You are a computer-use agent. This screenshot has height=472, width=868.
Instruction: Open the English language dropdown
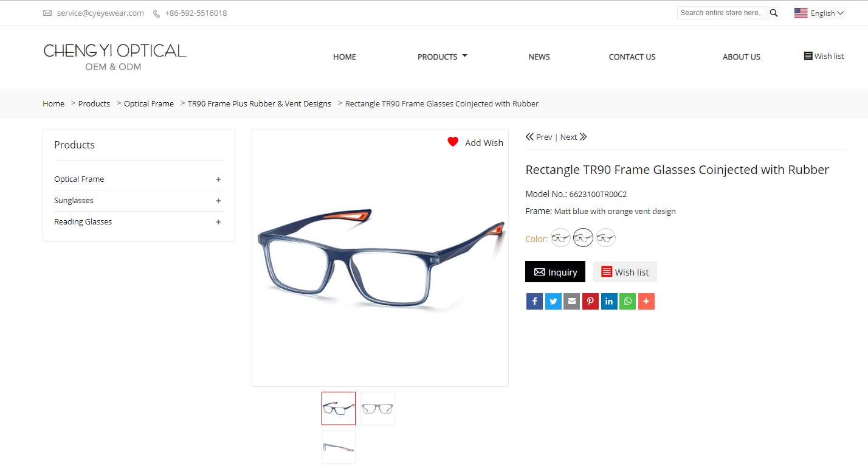pos(819,13)
